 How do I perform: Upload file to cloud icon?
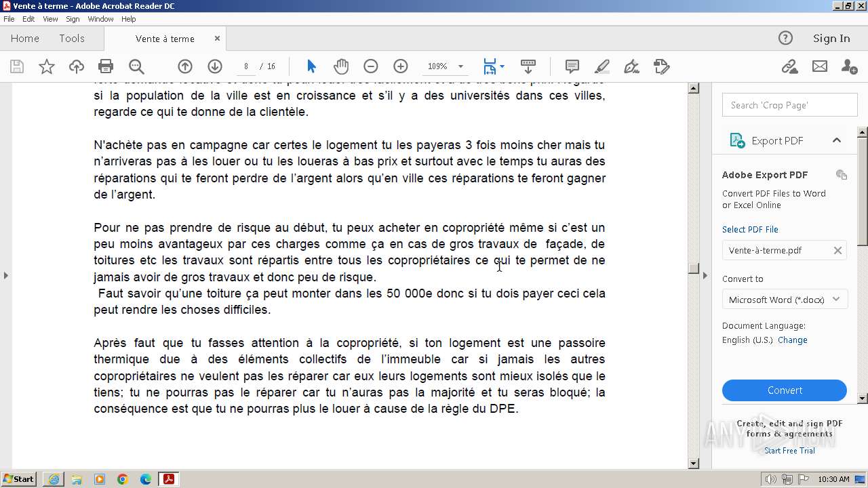[77, 66]
